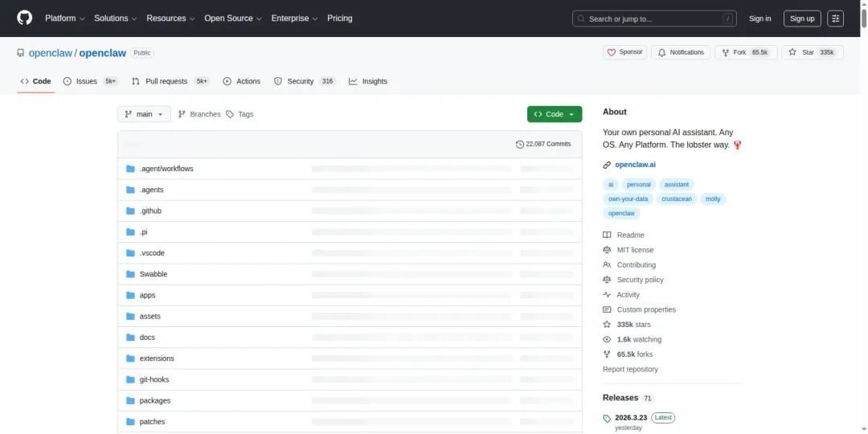Click the Report repository link
The image size is (868, 434).
point(630,369)
